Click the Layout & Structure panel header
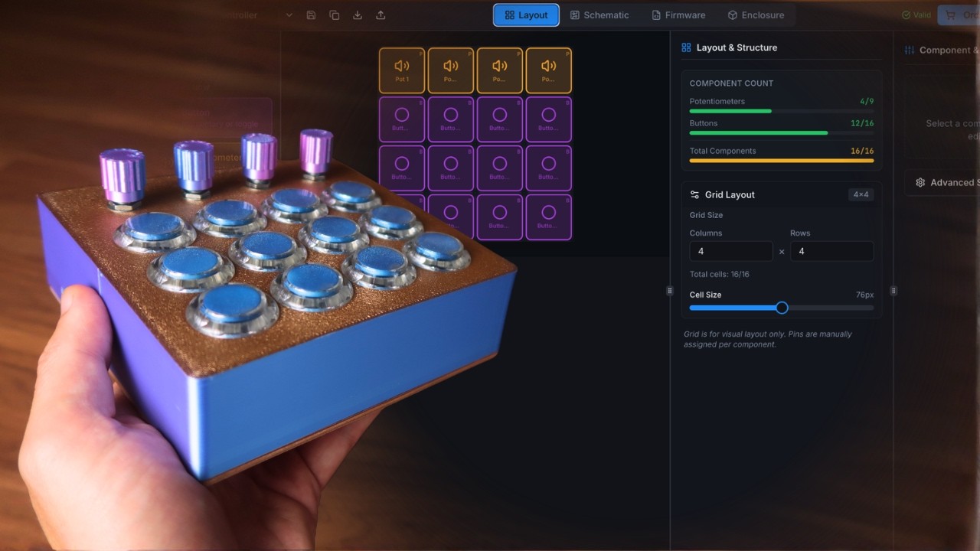This screenshot has height=551, width=980. click(x=729, y=47)
